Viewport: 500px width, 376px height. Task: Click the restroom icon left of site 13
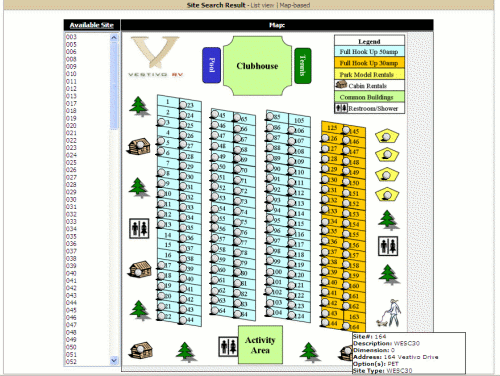(139, 228)
